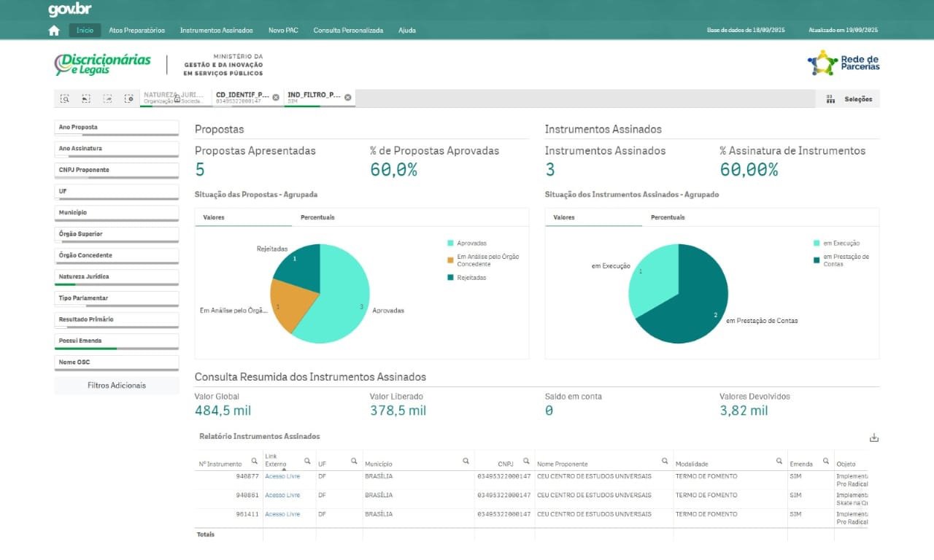
Task: Expand the Possui Emenda filter
Action: pyautogui.click(x=117, y=341)
